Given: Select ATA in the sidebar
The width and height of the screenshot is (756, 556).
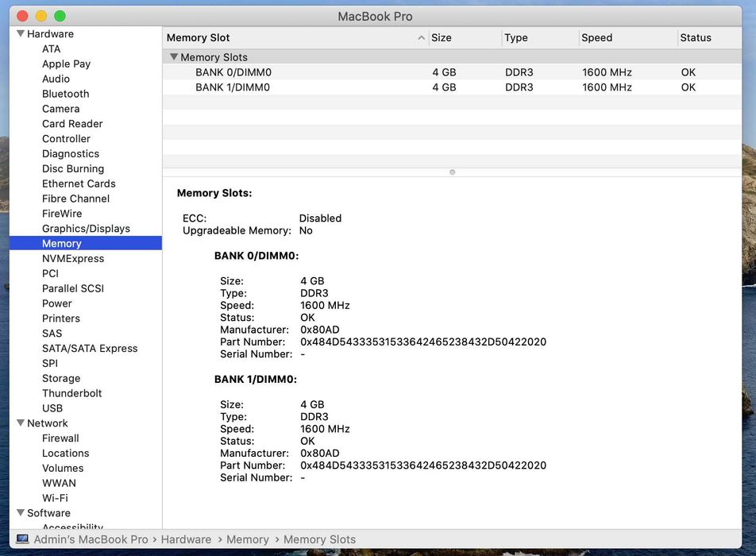Looking at the screenshot, I should [x=51, y=48].
